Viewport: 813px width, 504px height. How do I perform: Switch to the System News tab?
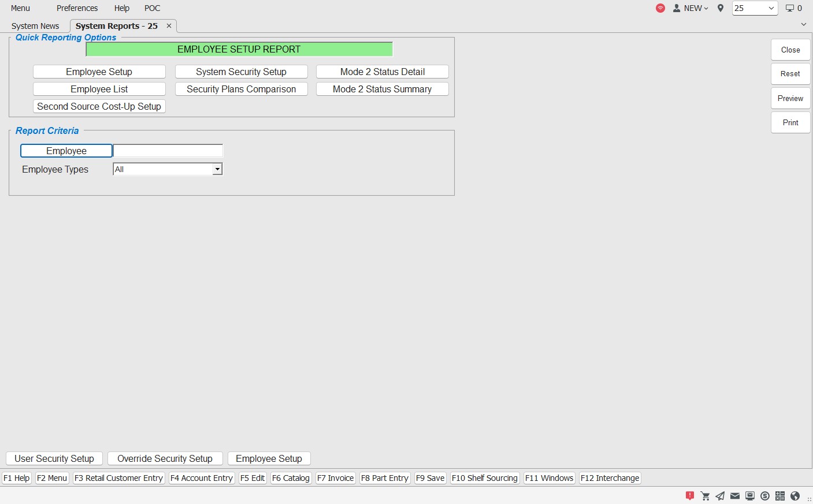click(x=35, y=26)
